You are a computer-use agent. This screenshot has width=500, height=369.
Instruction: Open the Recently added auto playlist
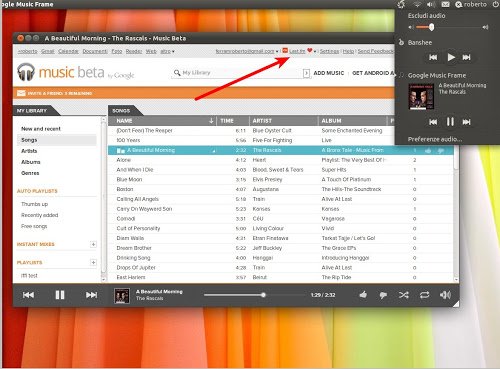coord(39,215)
